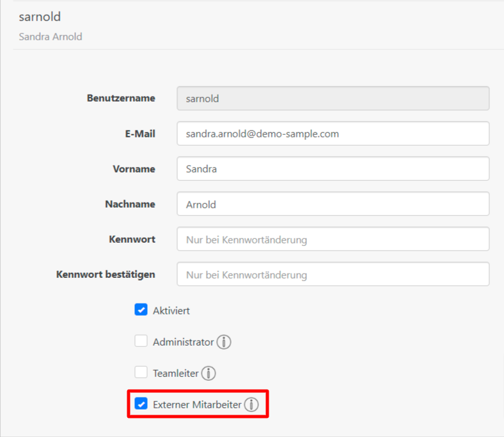Click the bold Nachname field label

click(x=130, y=204)
